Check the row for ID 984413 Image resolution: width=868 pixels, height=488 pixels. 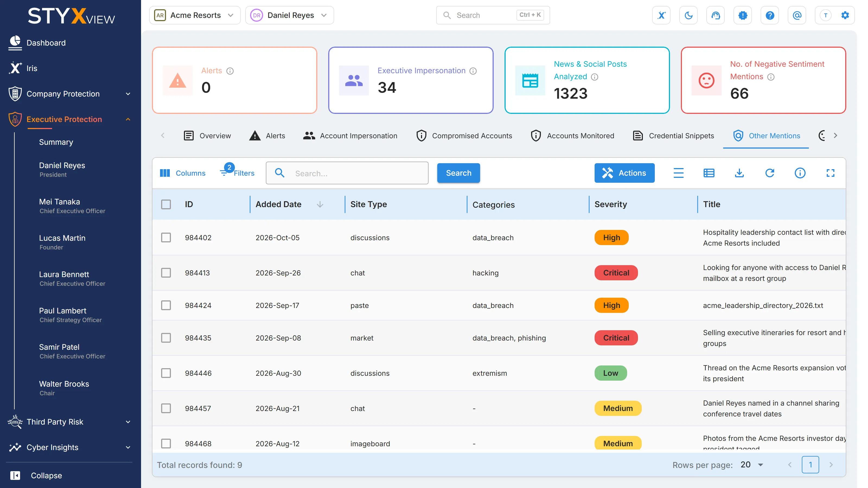pyautogui.click(x=166, y=273)
